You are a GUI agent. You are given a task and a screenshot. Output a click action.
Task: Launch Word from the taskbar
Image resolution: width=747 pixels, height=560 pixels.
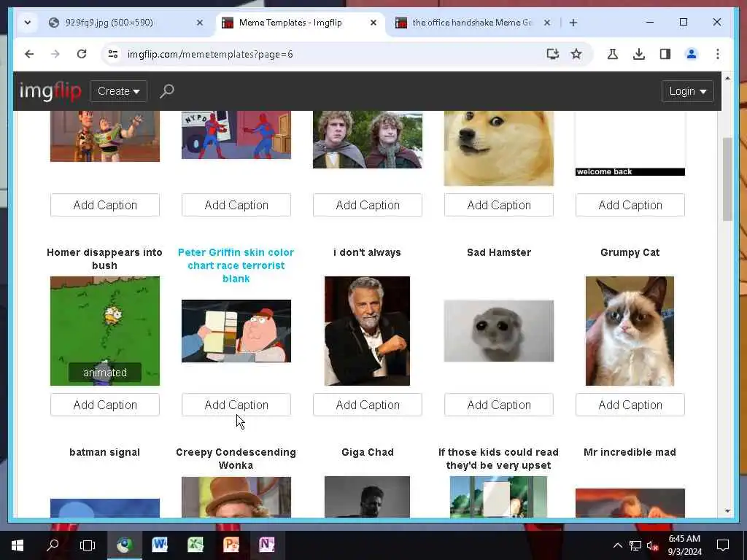point(160,545)
